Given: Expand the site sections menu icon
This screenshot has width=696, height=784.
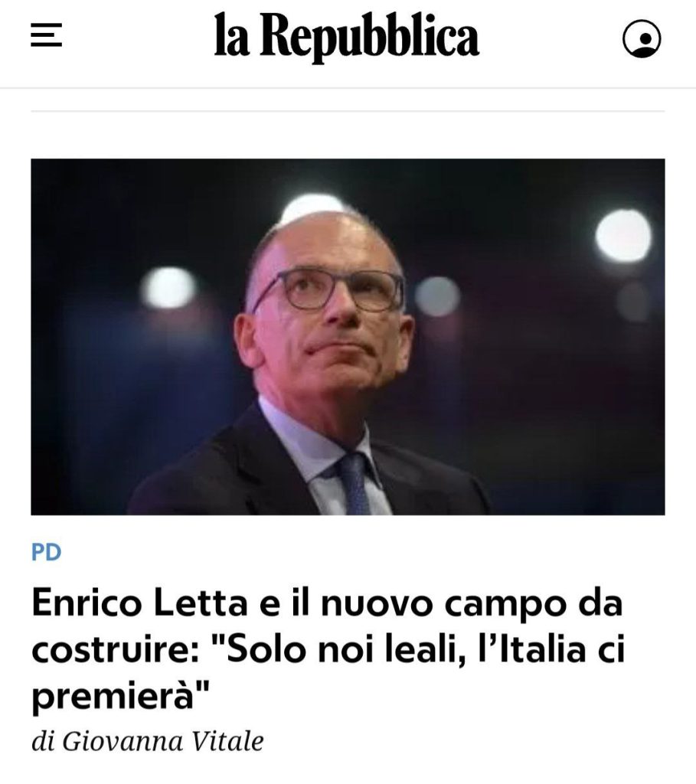Looking at the screenshot, I should [46, 35].
